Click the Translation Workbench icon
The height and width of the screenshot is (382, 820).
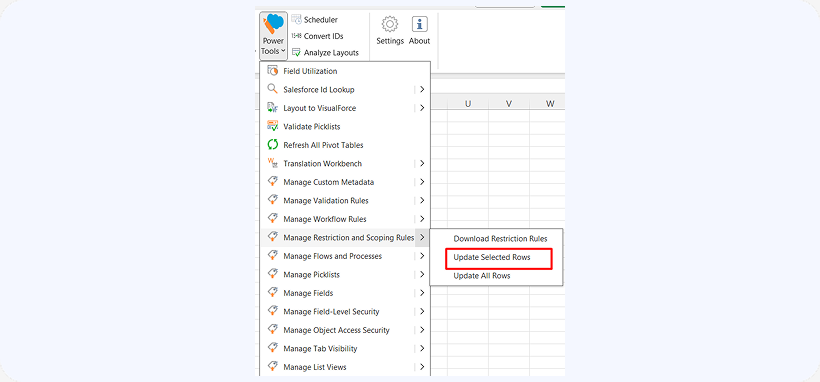[x=272, y=163]
